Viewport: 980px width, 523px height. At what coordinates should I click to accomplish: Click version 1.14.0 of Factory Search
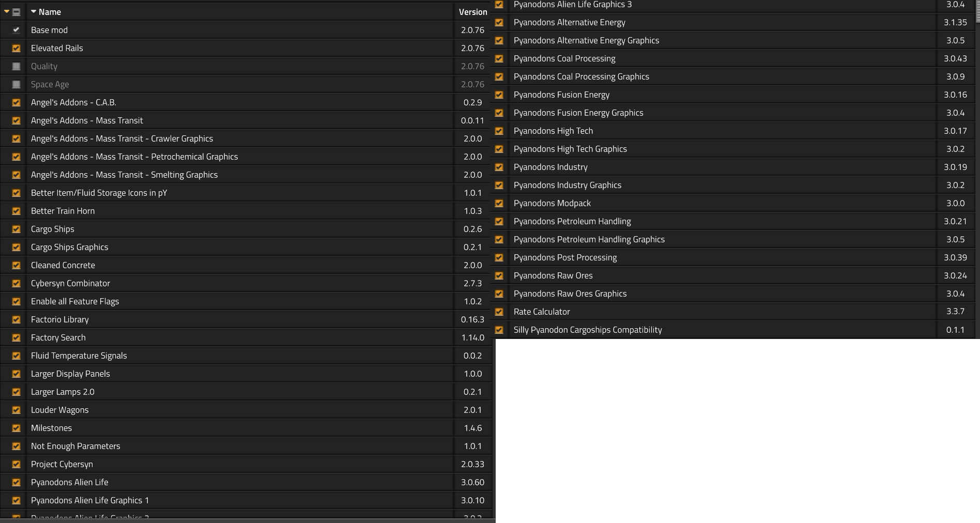pyautogui.click(x=472, y=337)
